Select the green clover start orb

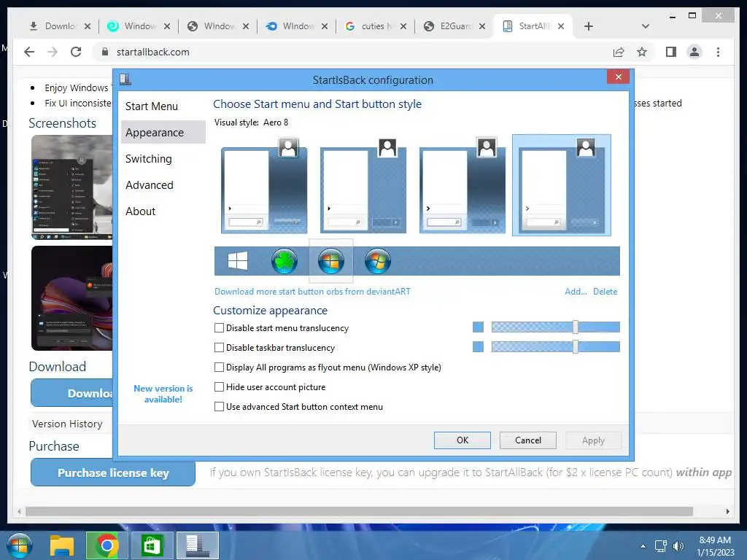[x=285, y=261]
